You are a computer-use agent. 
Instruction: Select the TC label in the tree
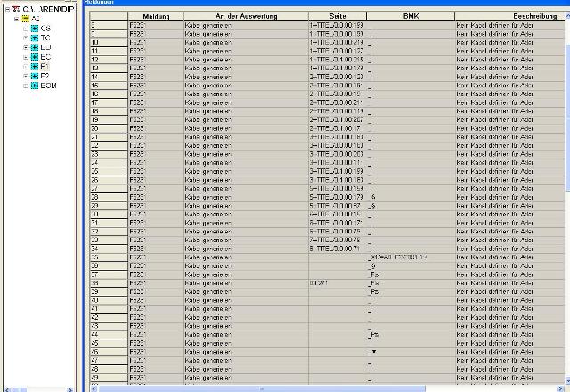(45, 37)
